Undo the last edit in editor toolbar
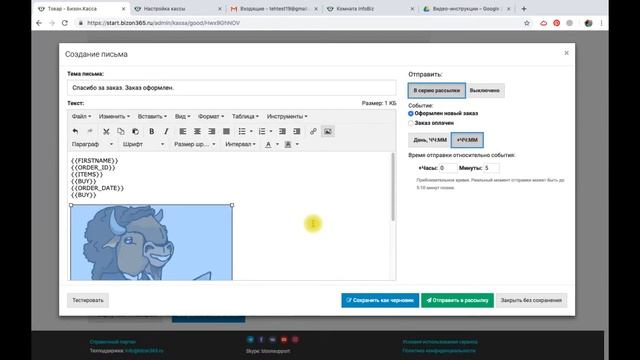This screenshot has width=640, height=360. [75, 131]
